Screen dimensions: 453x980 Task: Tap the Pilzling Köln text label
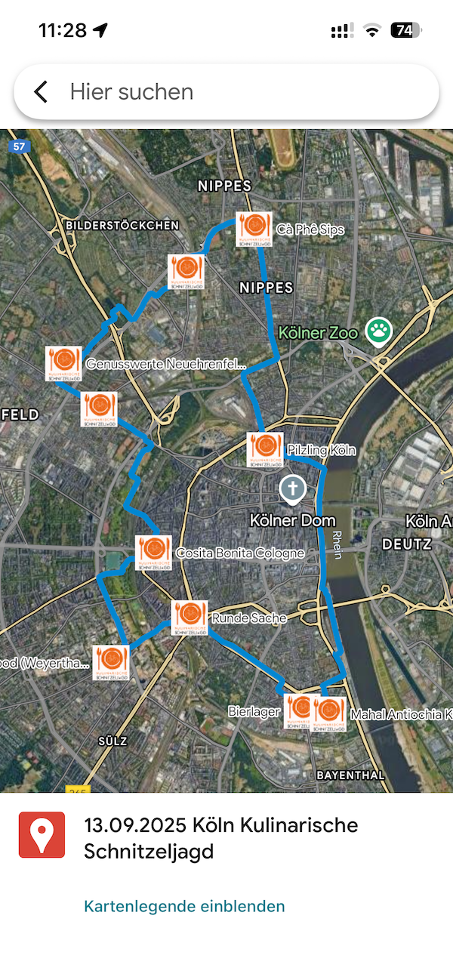click(321, 450)
